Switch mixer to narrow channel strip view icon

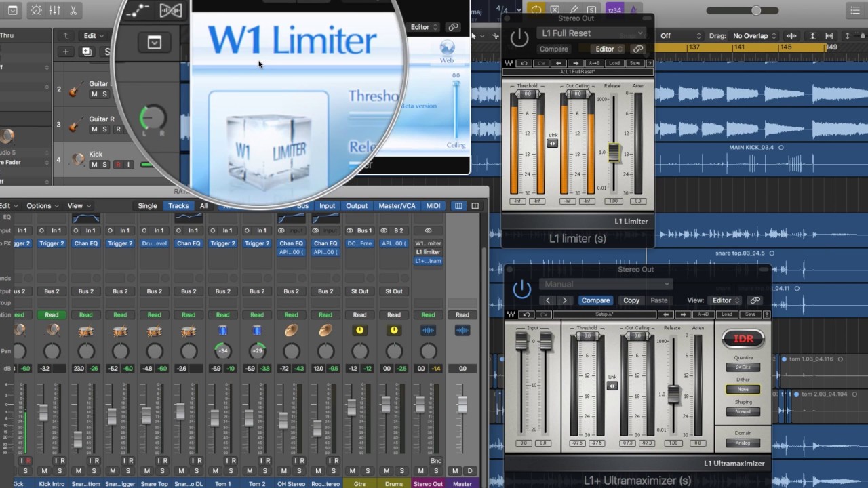[x=458, y=206]
